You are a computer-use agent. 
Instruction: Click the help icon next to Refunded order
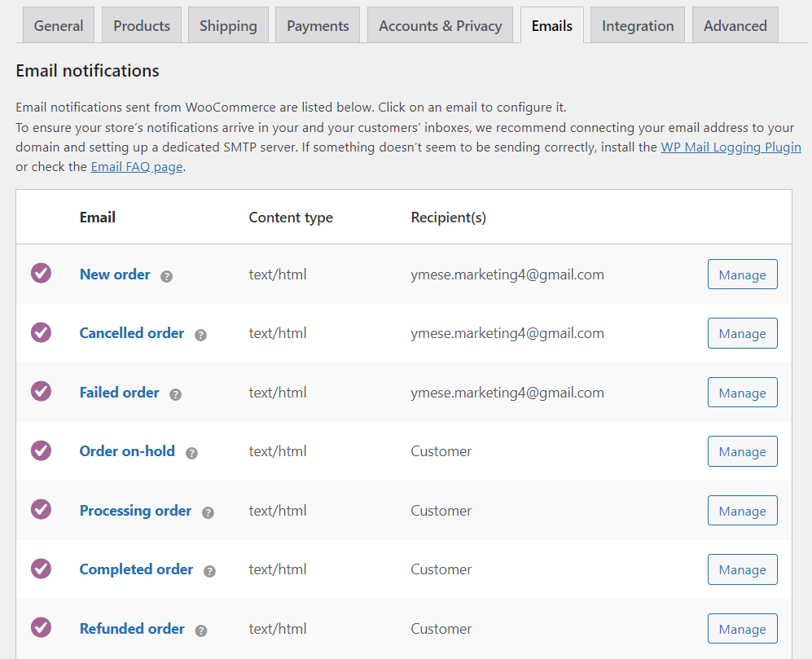[x=201, y=630]
